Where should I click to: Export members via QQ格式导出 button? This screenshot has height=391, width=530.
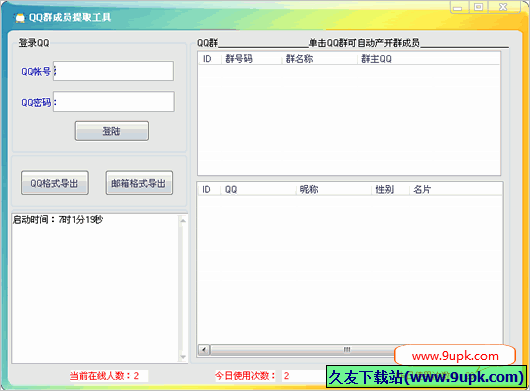(x=55, y=183)
